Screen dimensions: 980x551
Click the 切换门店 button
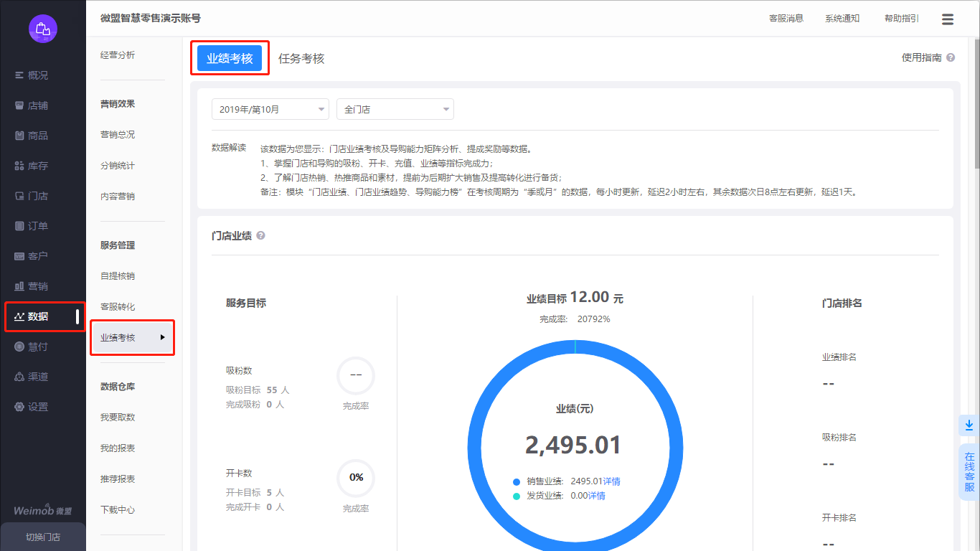click(43, 537)
